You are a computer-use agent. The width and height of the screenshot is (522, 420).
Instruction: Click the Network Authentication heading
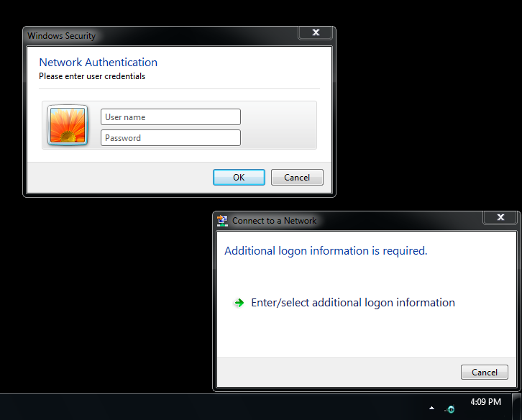click(98, 63)
